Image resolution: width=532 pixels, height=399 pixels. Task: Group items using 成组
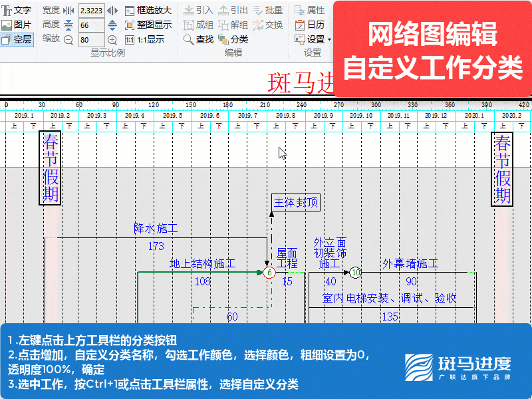198,25
